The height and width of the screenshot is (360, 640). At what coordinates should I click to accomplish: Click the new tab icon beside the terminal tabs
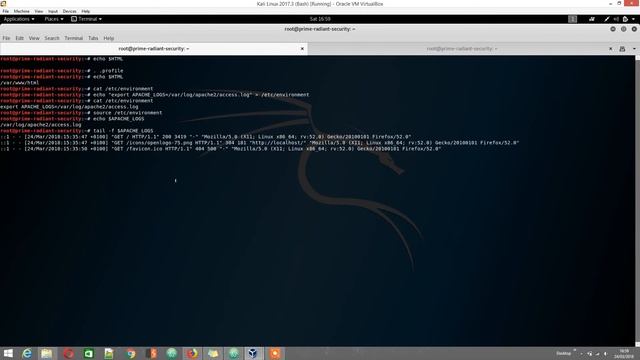622,49
